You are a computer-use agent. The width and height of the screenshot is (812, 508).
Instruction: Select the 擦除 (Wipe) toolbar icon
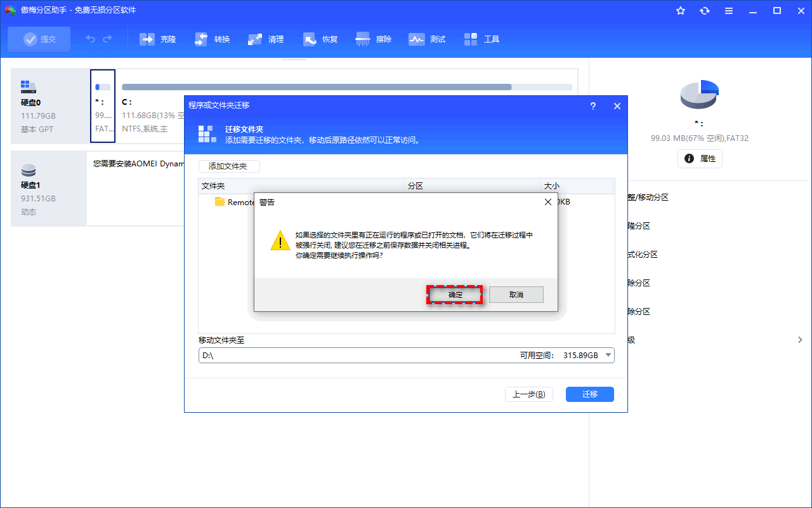pyautogui.click(x=373, y=39)
